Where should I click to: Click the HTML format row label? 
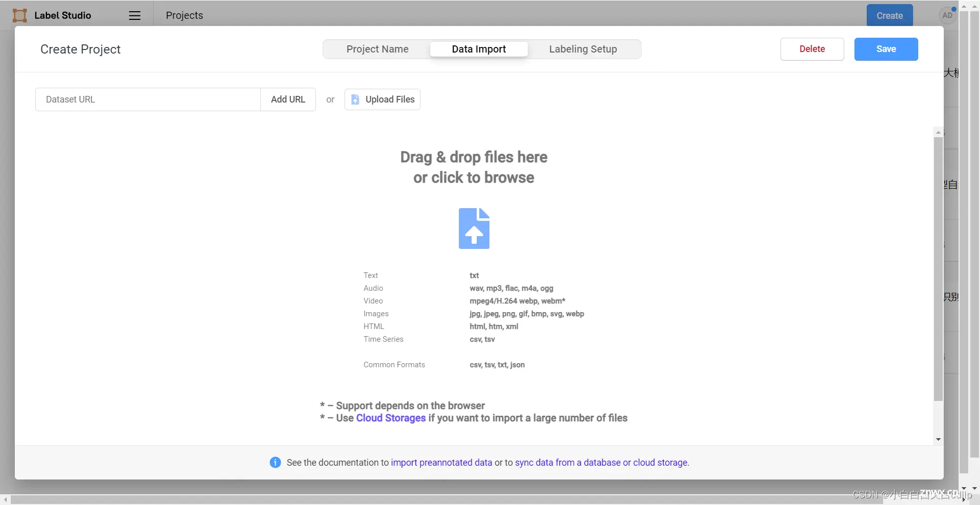coord(374,326)
